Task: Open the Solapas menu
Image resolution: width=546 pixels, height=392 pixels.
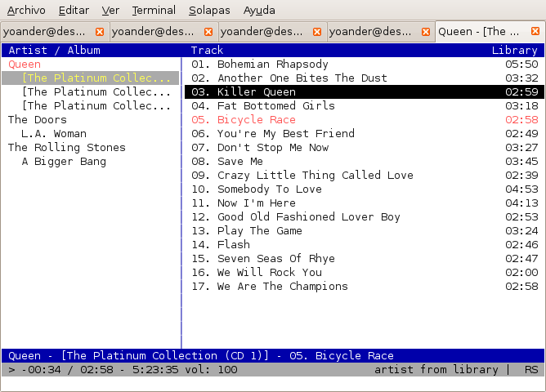Action: 209,11
